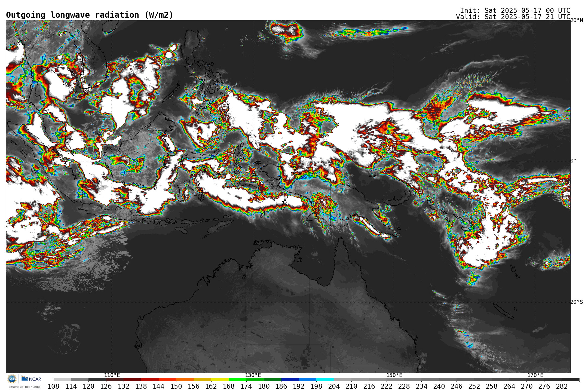This screenshot has width=588, height=390.
Task: Click the 20°S latitude label
Action: point(577,302)
